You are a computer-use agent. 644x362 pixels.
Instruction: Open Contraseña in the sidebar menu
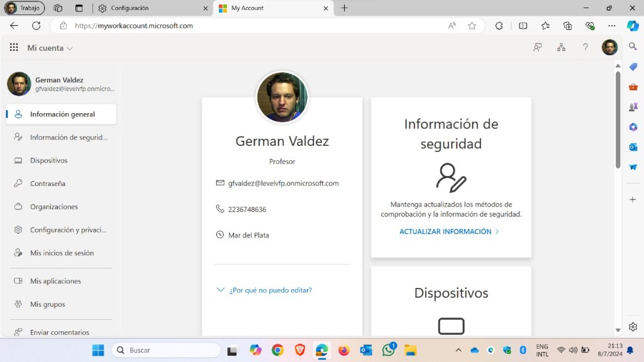47,184
